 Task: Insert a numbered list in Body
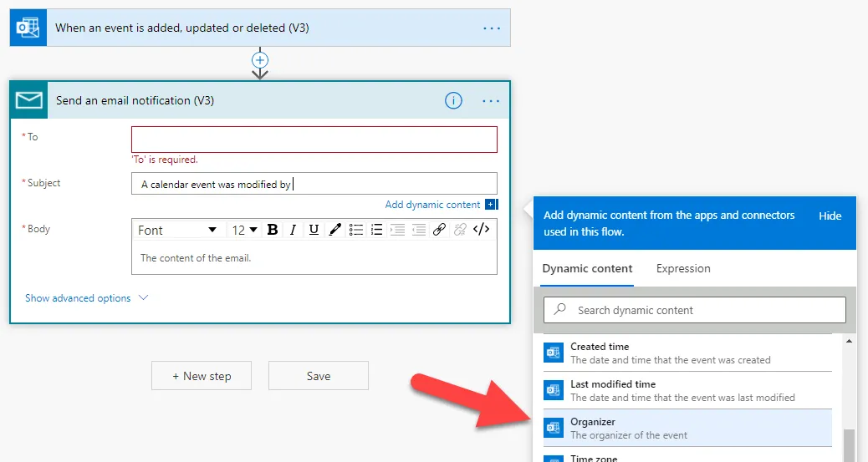tap(377, 230)
